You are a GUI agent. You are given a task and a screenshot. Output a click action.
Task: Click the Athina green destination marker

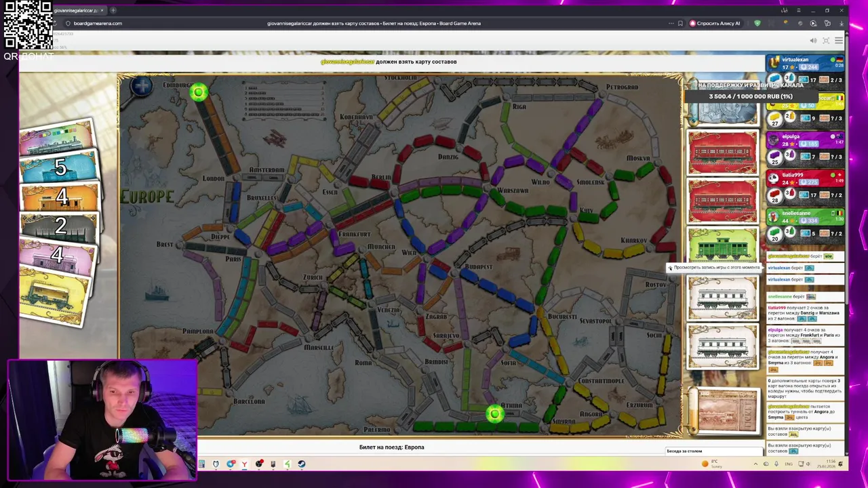click(x=494, y=414)
